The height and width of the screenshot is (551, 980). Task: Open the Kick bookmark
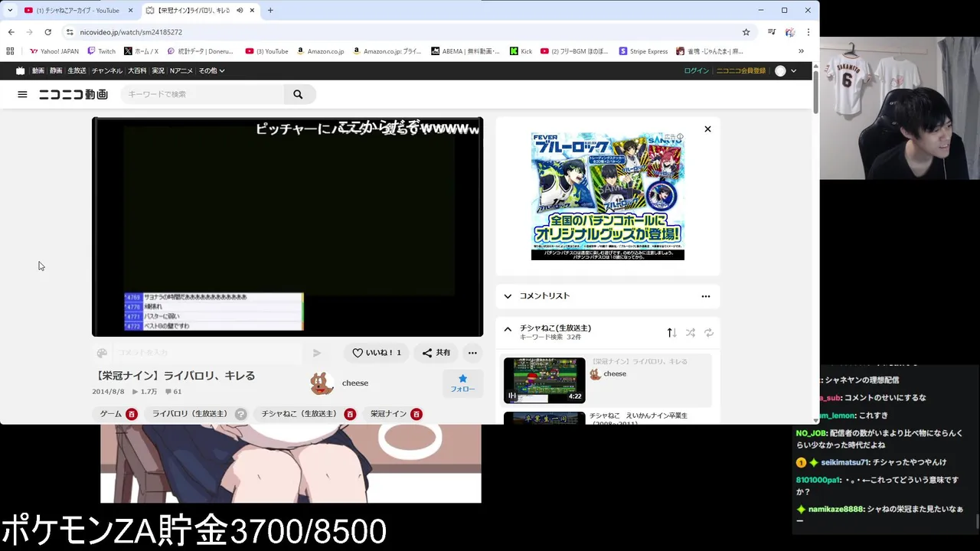521,51
